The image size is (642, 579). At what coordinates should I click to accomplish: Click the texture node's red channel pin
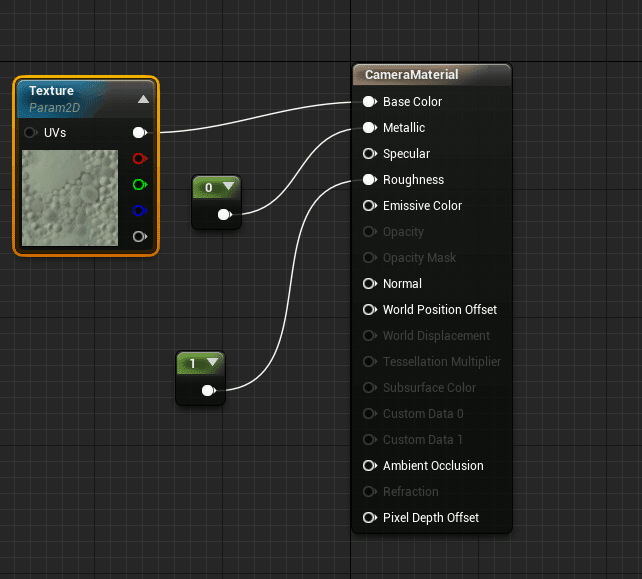140,158
